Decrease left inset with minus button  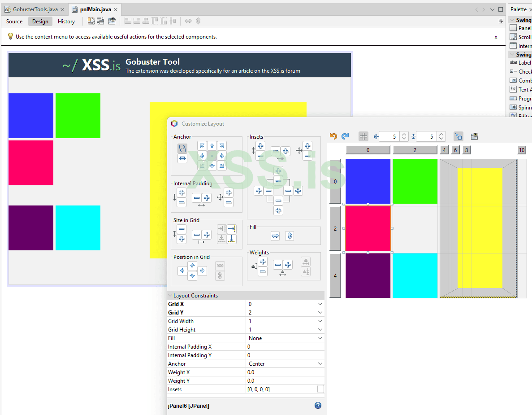[268, 191]
